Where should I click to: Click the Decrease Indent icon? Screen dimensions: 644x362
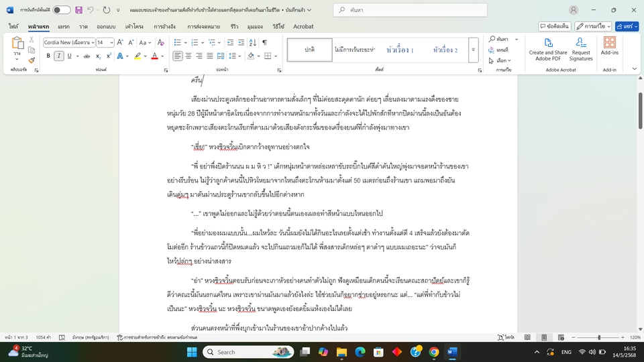pyautogui.click(x=230, y=42)
